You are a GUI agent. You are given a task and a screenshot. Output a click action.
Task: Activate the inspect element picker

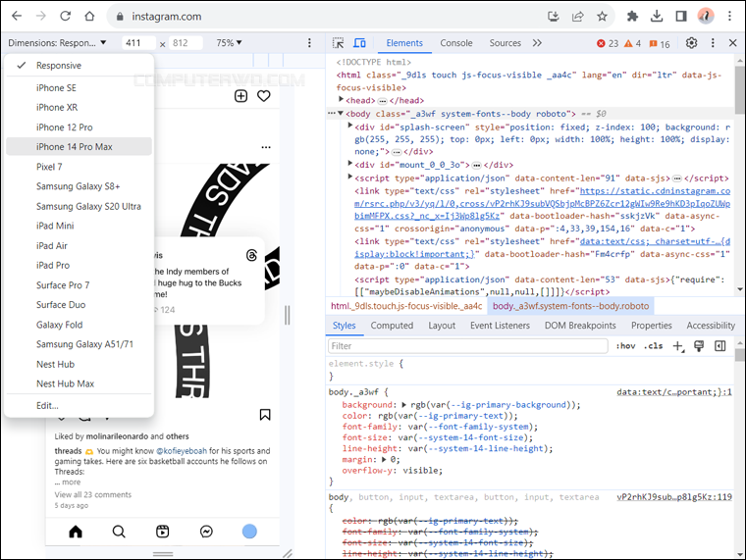(338, 43)
